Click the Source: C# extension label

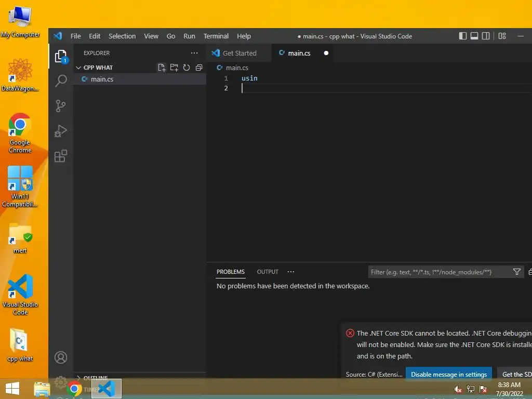[x=374, y=374]
